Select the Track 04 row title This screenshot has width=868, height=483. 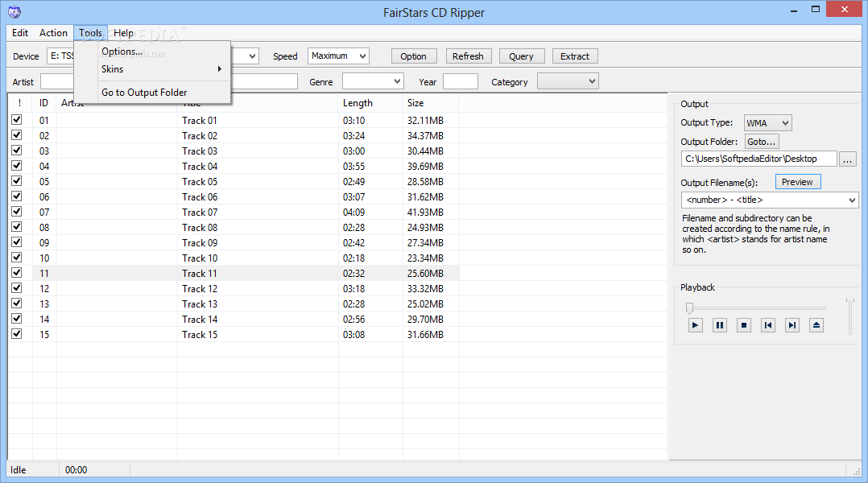pyautogui.click(x=200, y=167)
